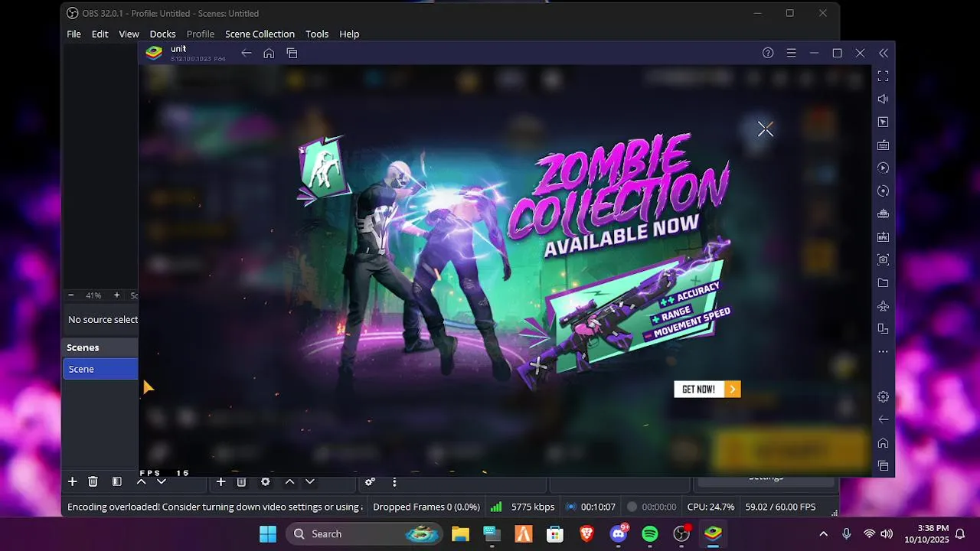Click 'CPU: 24.7%' in OBS status bar
Viewport: 980px width, 551px height.
coord(711,507)
